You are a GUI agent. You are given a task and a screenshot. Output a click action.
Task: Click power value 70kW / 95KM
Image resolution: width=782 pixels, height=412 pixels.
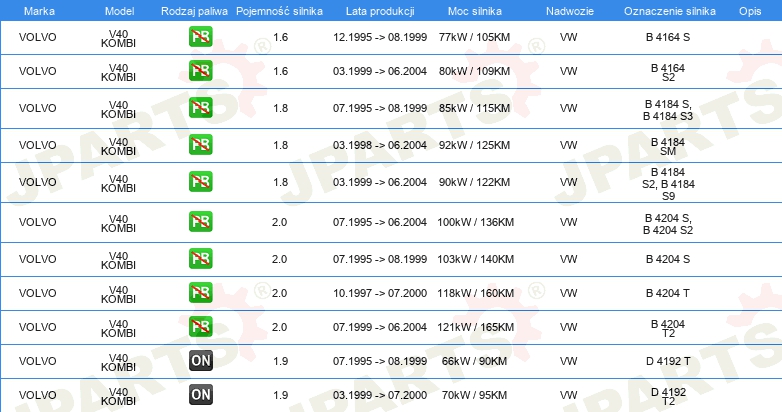pos(474,395)
